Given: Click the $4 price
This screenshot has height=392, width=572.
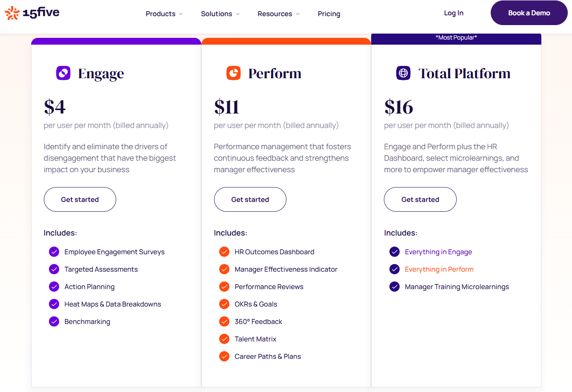Looking at the screenshot, I should [54, 107].
